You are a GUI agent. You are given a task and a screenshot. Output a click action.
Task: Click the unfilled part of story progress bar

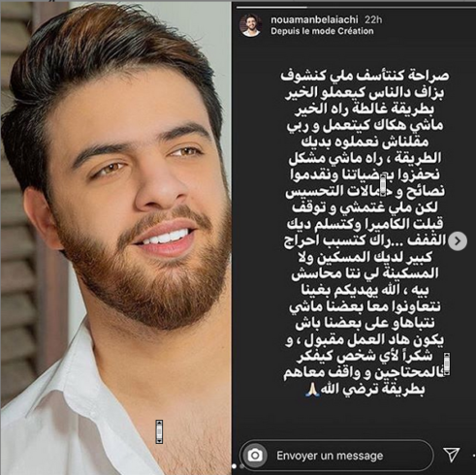[x=389, y=7]
